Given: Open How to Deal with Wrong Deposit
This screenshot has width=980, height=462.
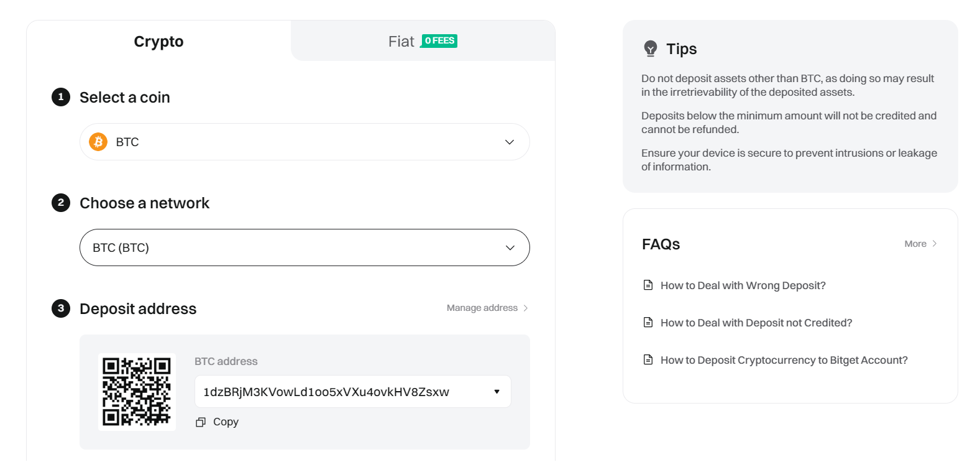Looking at the screenshot, I should pyautogui.click(x=743, y=285).
